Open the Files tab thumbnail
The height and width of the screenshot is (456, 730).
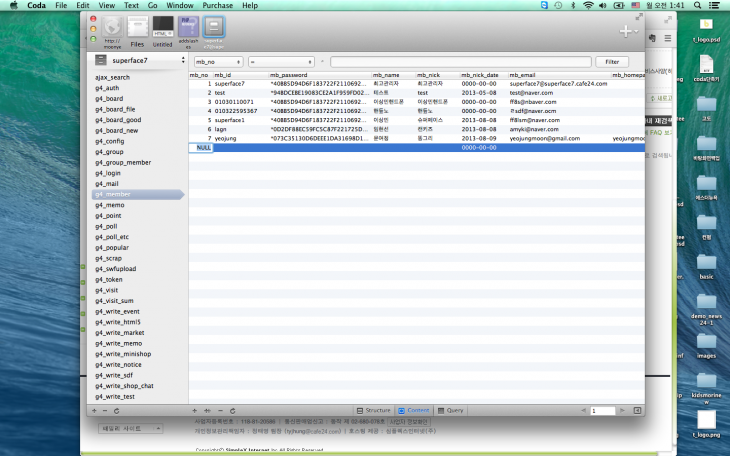point(136,30)
